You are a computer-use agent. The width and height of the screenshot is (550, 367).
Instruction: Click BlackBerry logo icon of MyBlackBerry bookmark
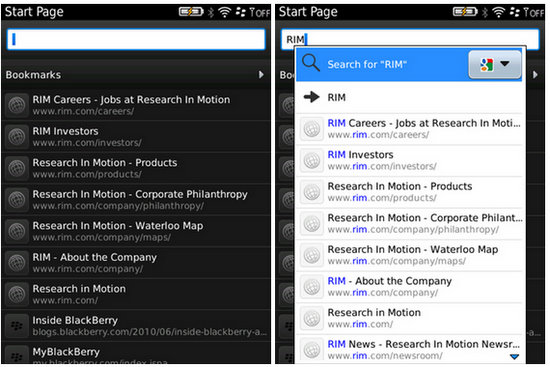click(x=17, y=355)
